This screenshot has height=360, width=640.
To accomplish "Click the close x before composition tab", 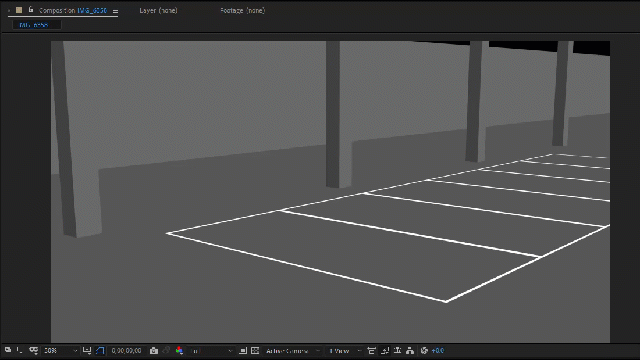I will (9, 11).
